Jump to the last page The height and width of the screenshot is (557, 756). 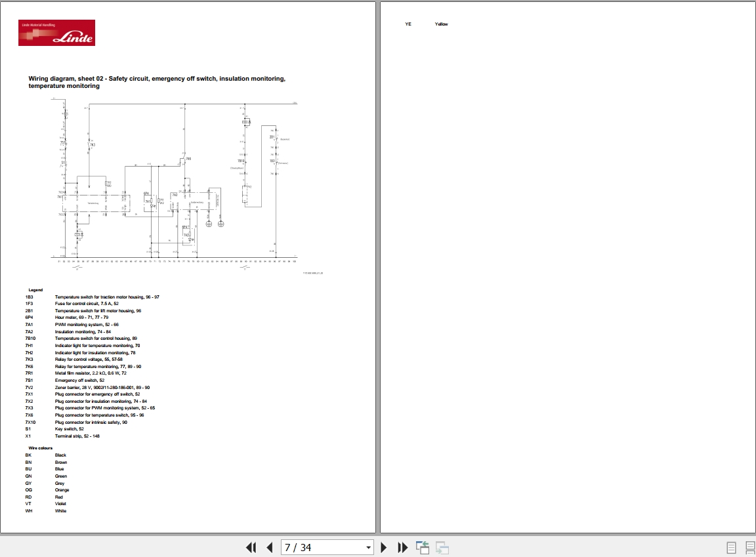(402, 547)
